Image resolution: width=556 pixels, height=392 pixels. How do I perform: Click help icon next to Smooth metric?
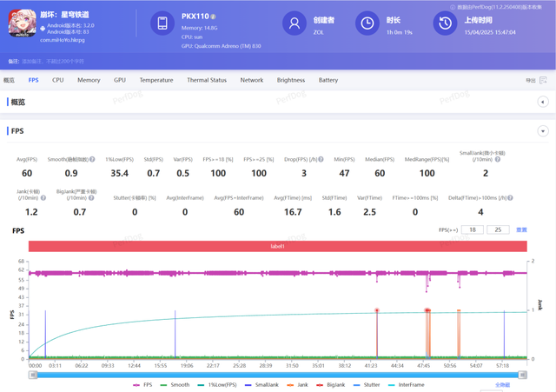(x=93, y=159)
